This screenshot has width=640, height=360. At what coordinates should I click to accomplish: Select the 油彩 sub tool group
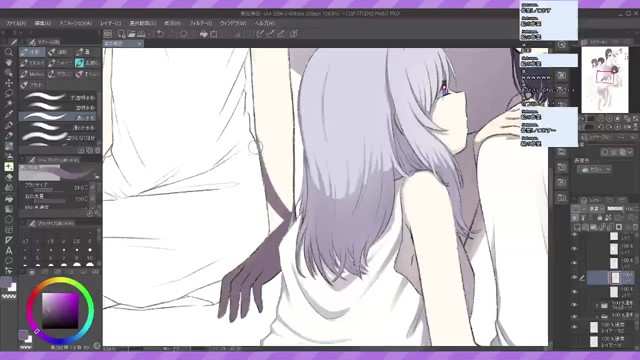tap(60, 52)
